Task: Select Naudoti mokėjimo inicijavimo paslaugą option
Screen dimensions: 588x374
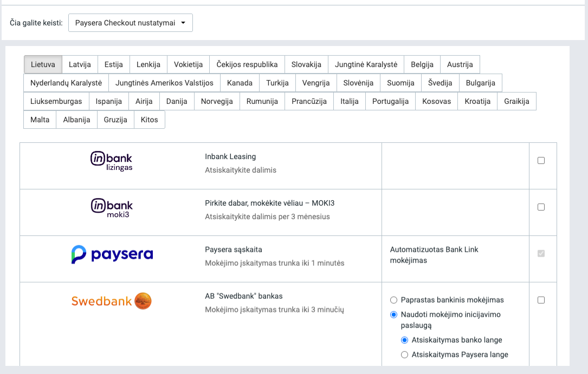Action: pyautogui.click(x=394, y=314)
